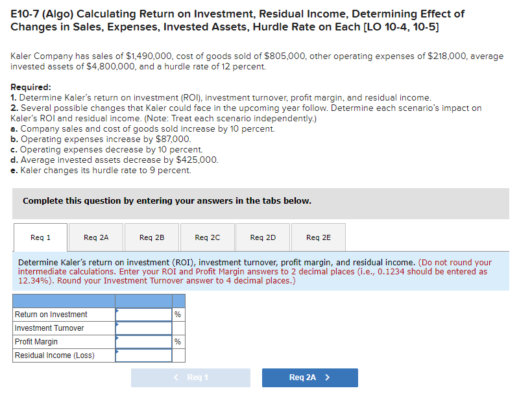Image resolution: width=532 pixels, height=408 pixels.
Task: Click the disabled Req 1 back button
Action: (x=190, y=378)
